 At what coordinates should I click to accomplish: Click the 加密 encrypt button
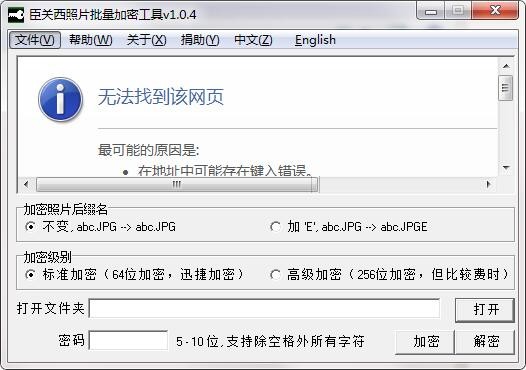(425, 342)
